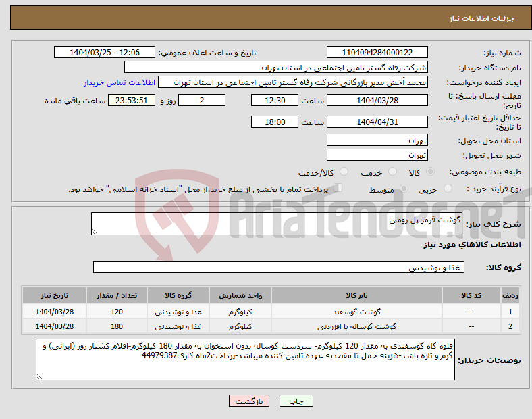
Task: Click the resize handle of توضیحات خریدار box
Action: coord(39,376)
